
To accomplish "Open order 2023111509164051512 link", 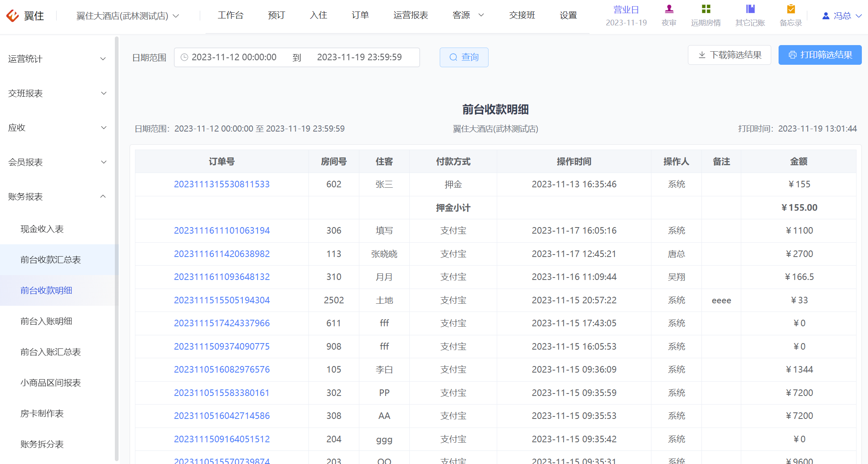I will (x=222, y=439).
